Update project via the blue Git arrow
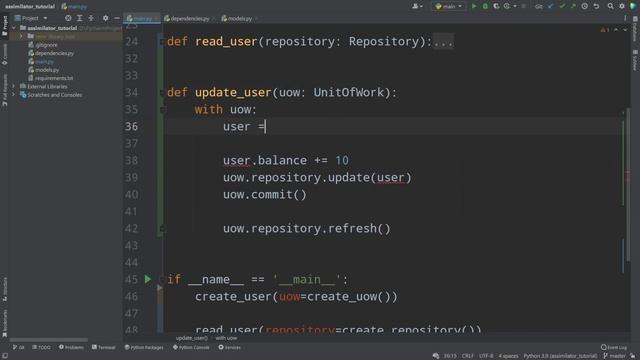This screenshot has width=640, height=360. [x=551, y=6]
